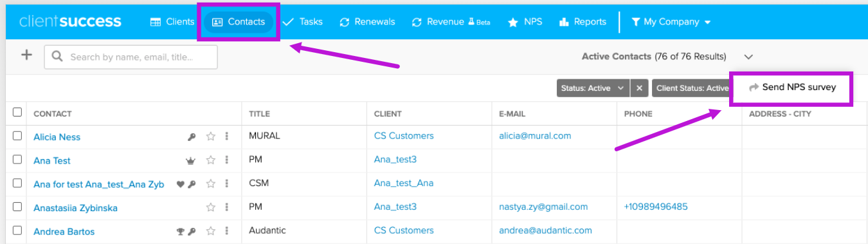Click the plus icon to add a contact
This screenshot has width=868, height=244.
pyautogui.click(x=26, y=55)
